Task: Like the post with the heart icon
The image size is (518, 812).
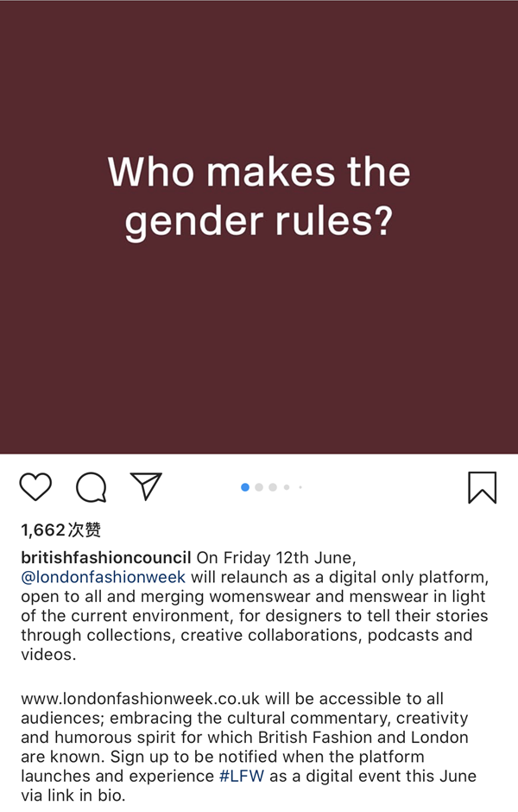Action: point(35,487)
